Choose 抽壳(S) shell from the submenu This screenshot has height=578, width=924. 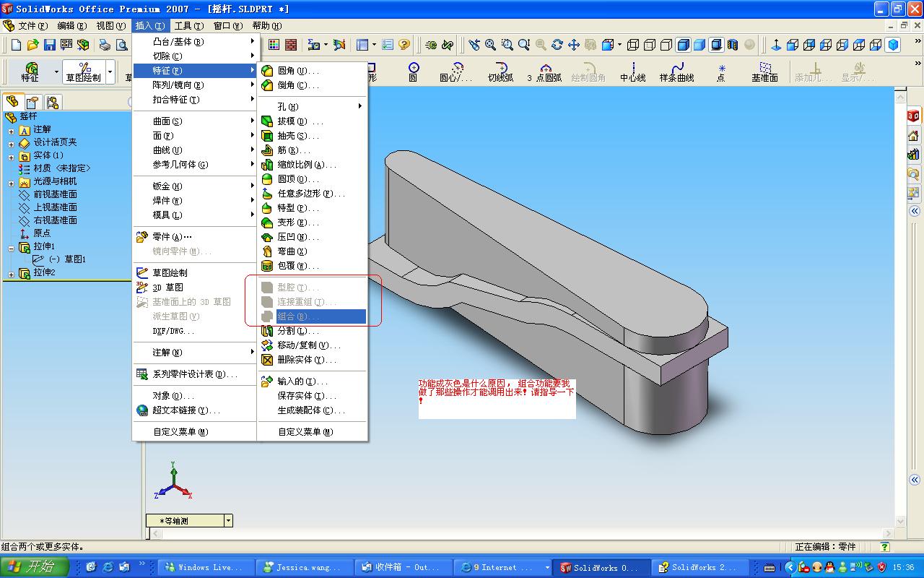313,136
